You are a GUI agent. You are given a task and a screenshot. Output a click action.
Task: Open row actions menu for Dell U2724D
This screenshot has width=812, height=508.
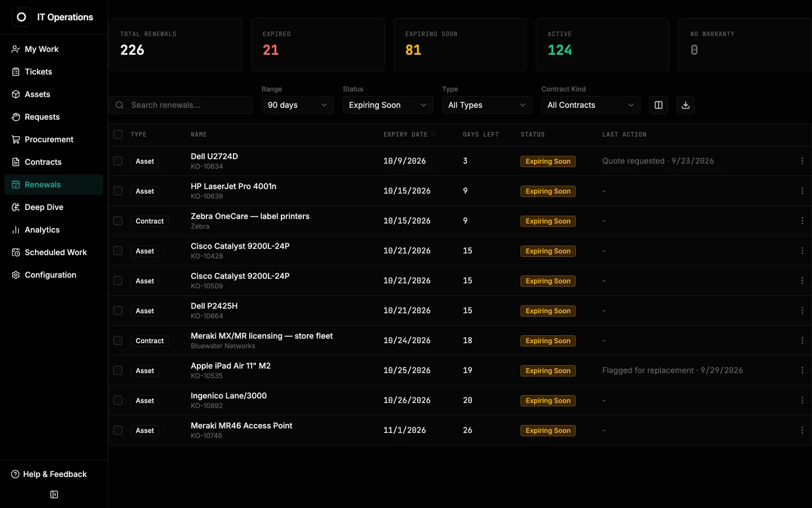click(802, 161)
